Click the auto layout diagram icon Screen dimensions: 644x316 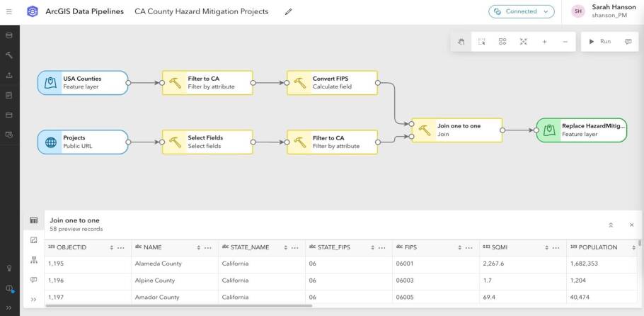pos(502,42)
